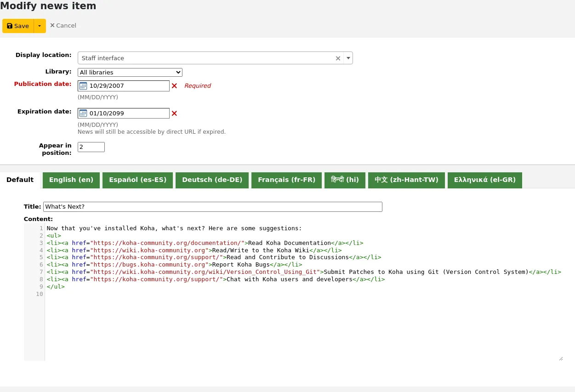Select the Deutsch (de-DE) tab
This screenshot has height=392, width=575.
coord(212,180)
